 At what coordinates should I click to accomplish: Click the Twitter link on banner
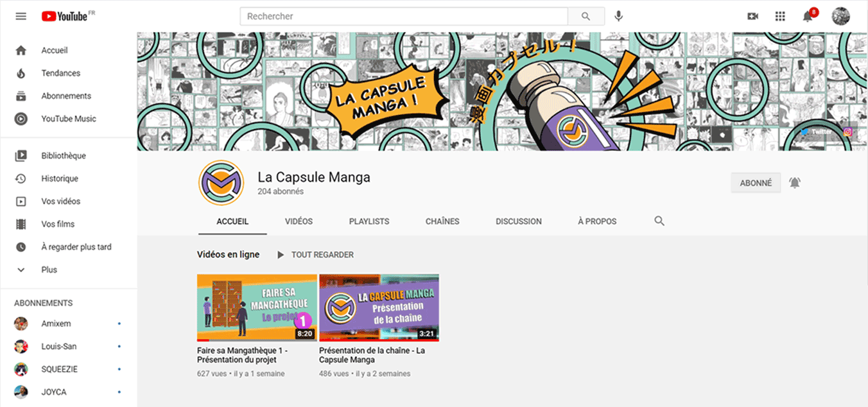[817, 132]
